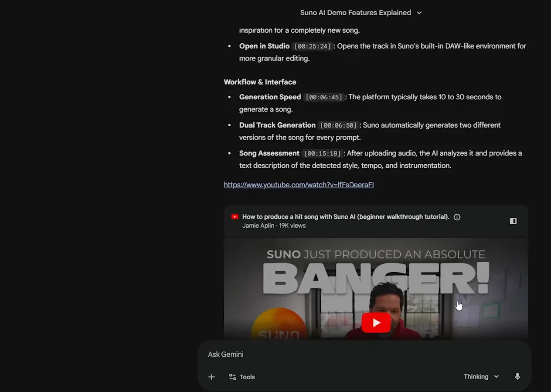This screenshot has width=551, height=392.
Task: Expand the Suno AI Demo Features Explained chevron
Action: click(x=419, y=13)
